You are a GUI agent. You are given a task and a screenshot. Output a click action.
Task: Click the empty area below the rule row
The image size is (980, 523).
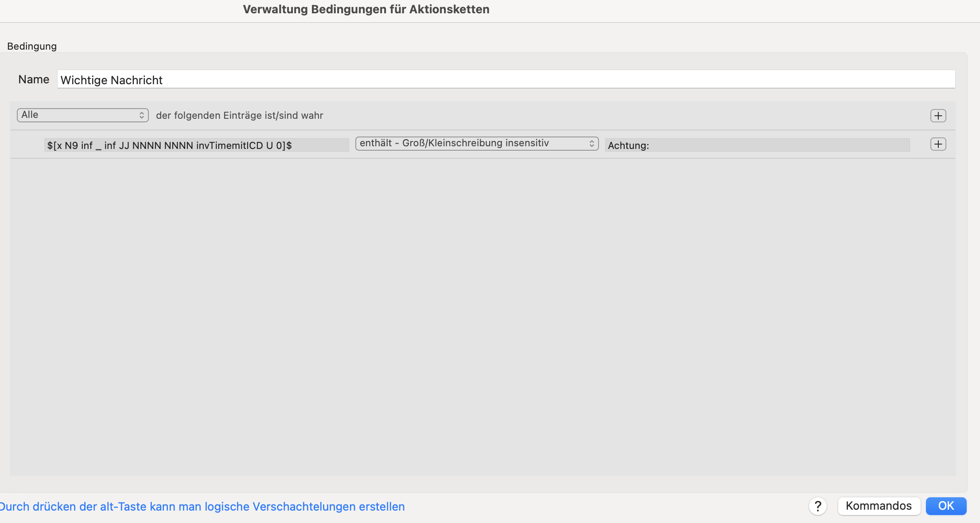point(482,317)
